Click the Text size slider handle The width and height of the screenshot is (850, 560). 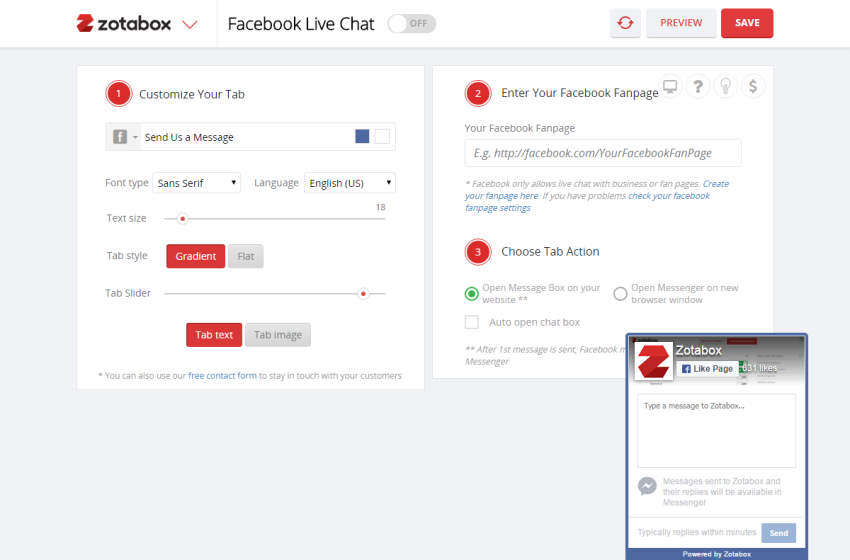tap(183, 218)
